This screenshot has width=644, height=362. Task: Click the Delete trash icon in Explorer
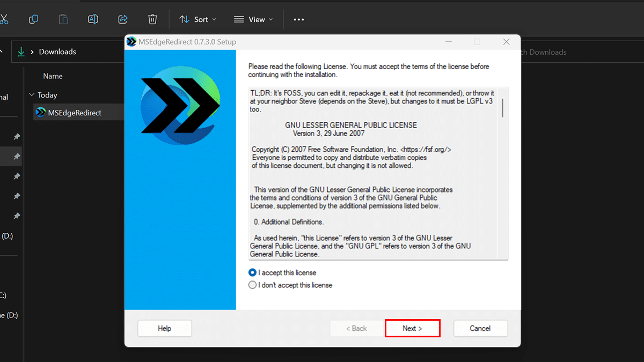pos(152,19)
